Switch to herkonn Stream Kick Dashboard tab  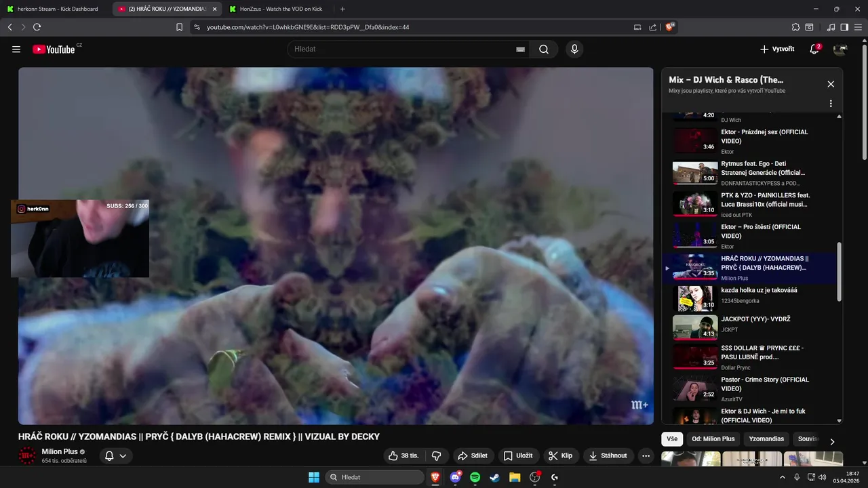tap(56, 9)
